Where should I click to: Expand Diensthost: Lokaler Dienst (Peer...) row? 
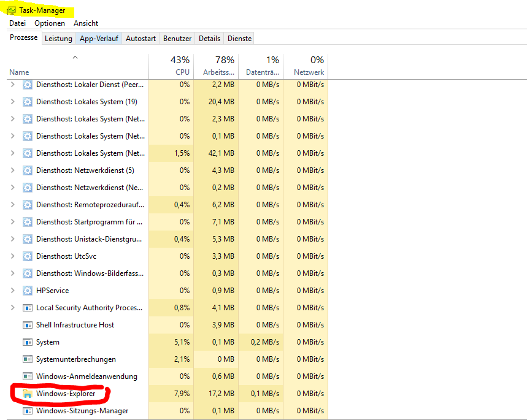click(12, 85)
